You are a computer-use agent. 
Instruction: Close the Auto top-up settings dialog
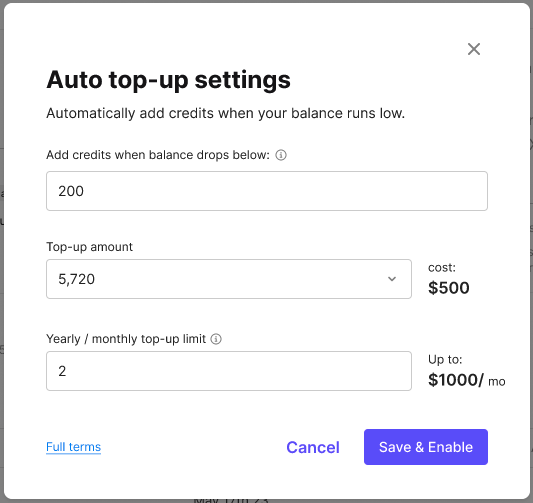point(474,49)
